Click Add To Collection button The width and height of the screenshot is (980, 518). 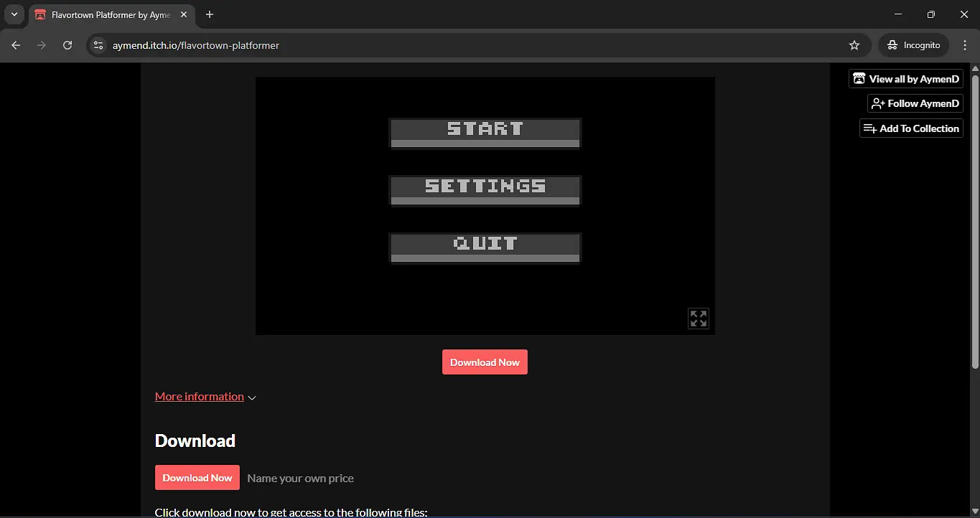(911, 128)
